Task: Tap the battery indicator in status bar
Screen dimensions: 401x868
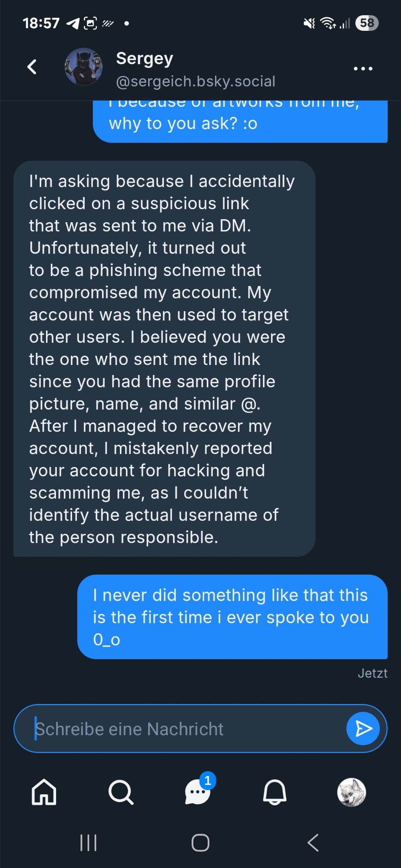Action: (367, 23)
